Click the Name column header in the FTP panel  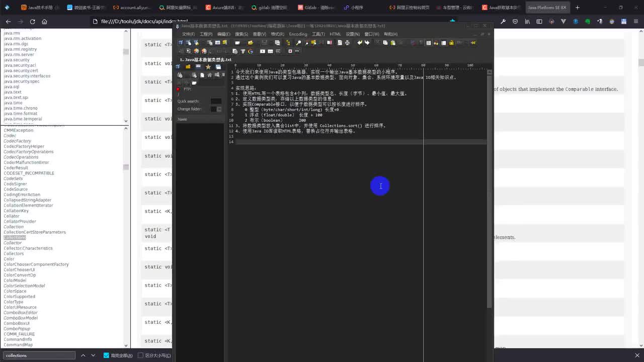200,119
